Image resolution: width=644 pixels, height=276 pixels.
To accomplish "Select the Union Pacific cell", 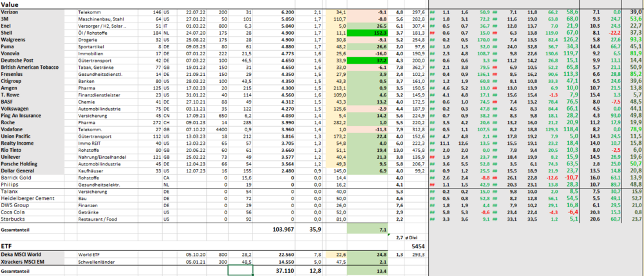I will tap(32, 136).
